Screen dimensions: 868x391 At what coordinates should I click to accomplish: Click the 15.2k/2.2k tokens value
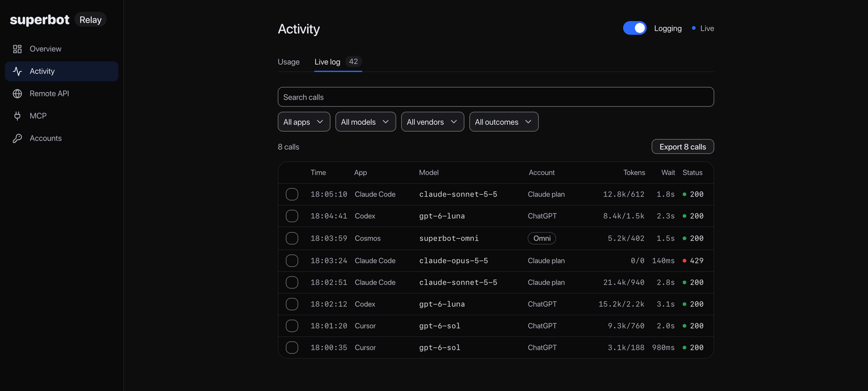click(622, 304)
